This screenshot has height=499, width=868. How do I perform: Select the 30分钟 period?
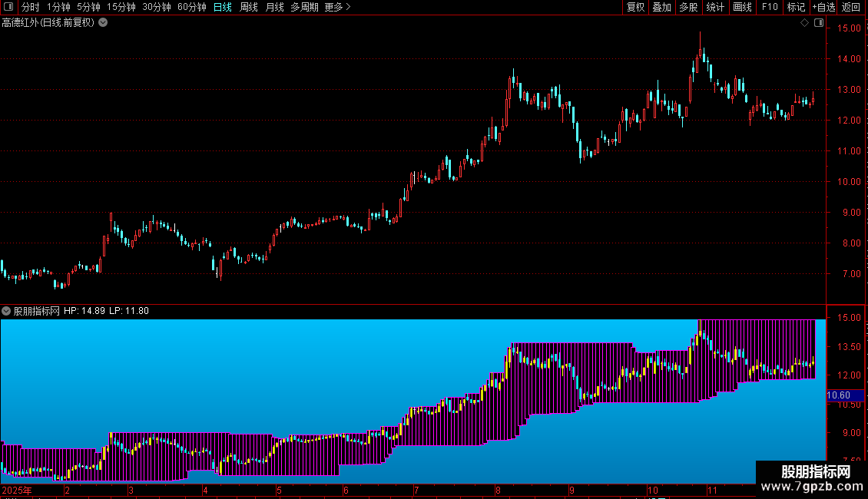click(x=157, y=7)
